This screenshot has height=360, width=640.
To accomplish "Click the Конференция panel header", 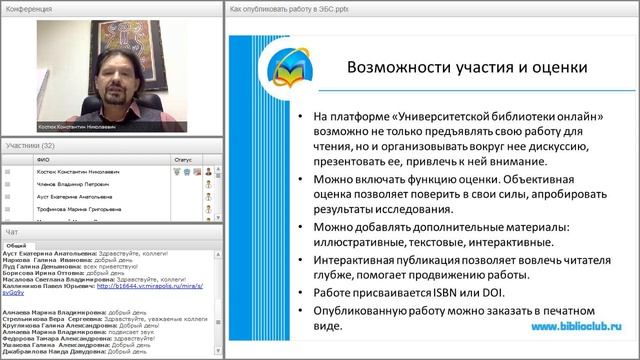I will coord(112,9).
